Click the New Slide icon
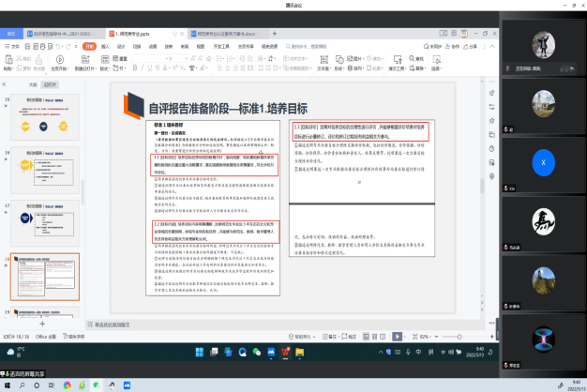Screen dimensions: 587x392 tap(85, 59)
